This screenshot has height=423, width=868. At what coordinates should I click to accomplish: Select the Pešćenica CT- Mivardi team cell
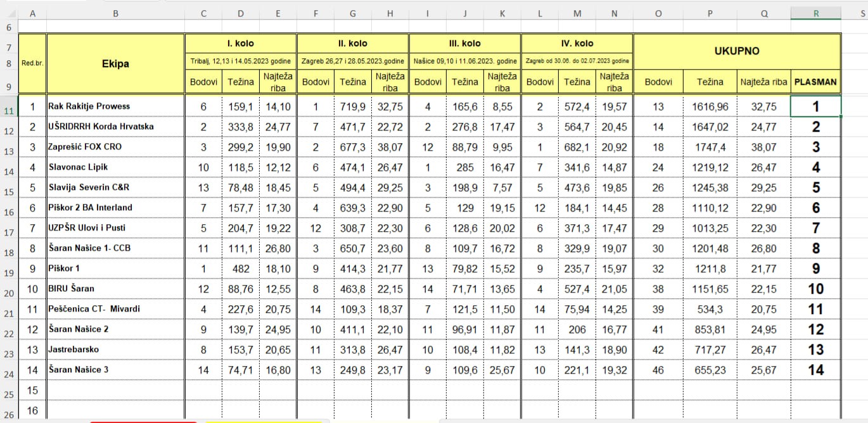115,309
